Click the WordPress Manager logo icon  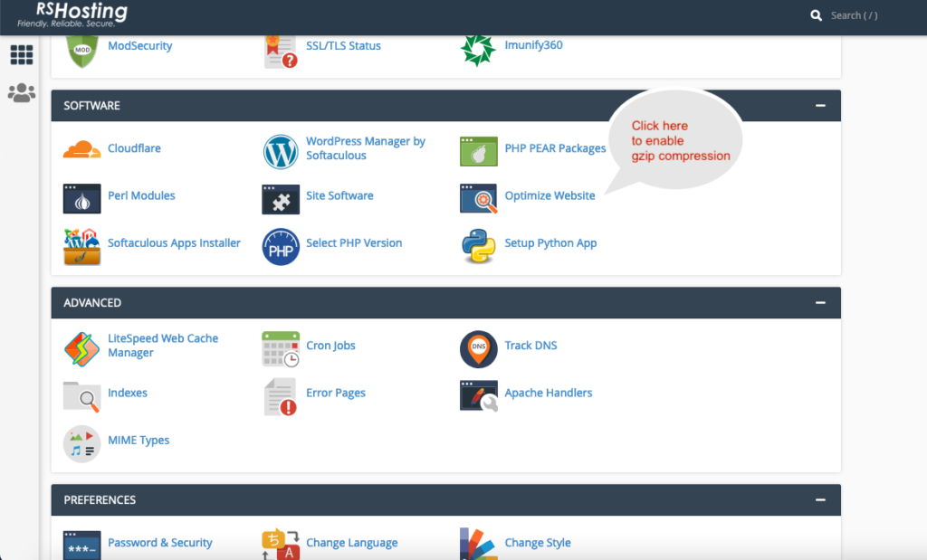point(281,151)
